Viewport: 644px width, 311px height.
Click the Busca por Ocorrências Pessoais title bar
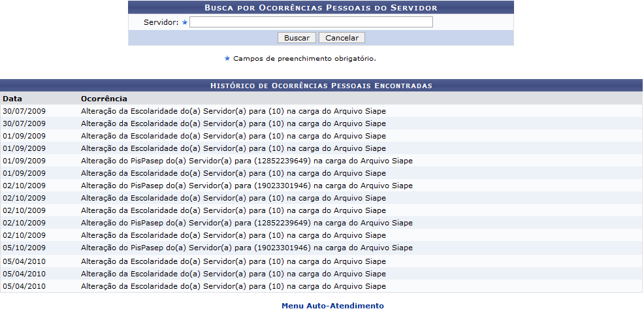click(321, 8)
